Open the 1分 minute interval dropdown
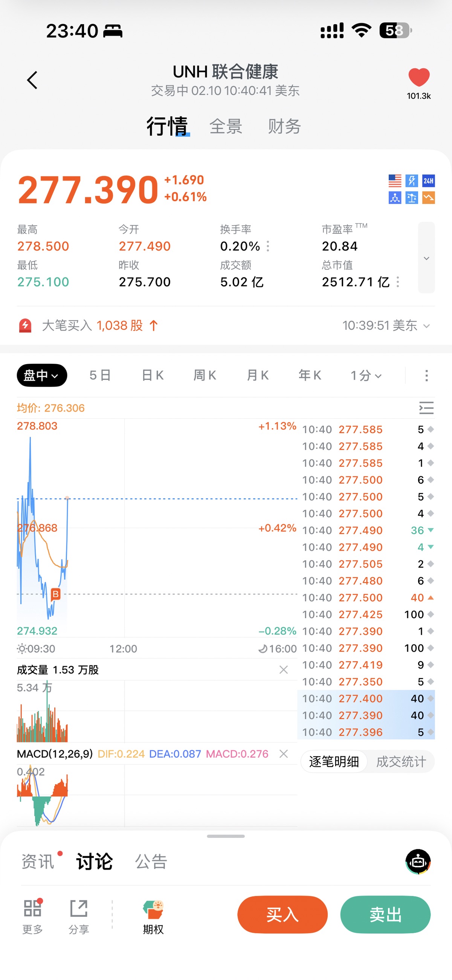 [366, 375]
